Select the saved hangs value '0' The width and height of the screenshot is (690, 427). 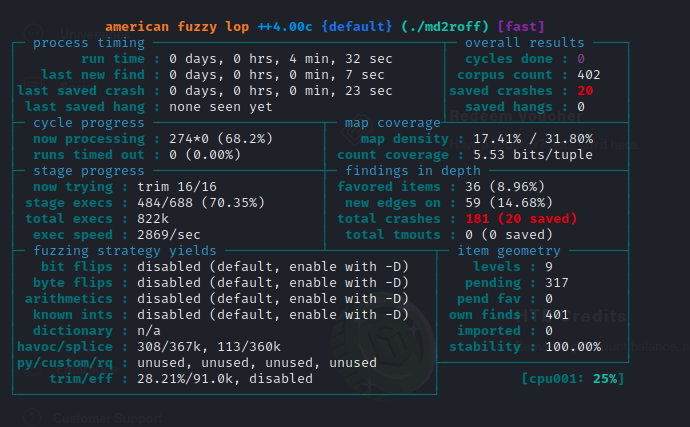point(581,107)
